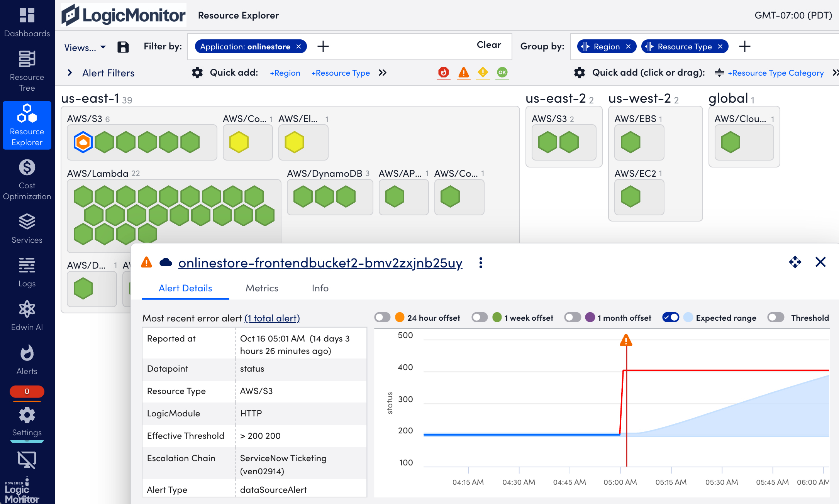
Task: Quick add +Resource Type filter
Action: click(341, 73)
